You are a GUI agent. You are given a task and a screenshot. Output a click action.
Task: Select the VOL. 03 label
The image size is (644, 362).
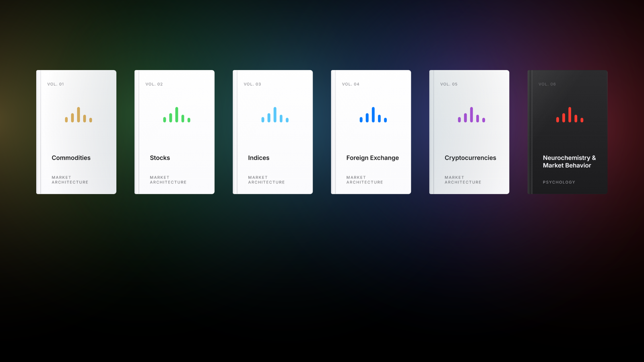pos(252,84)
